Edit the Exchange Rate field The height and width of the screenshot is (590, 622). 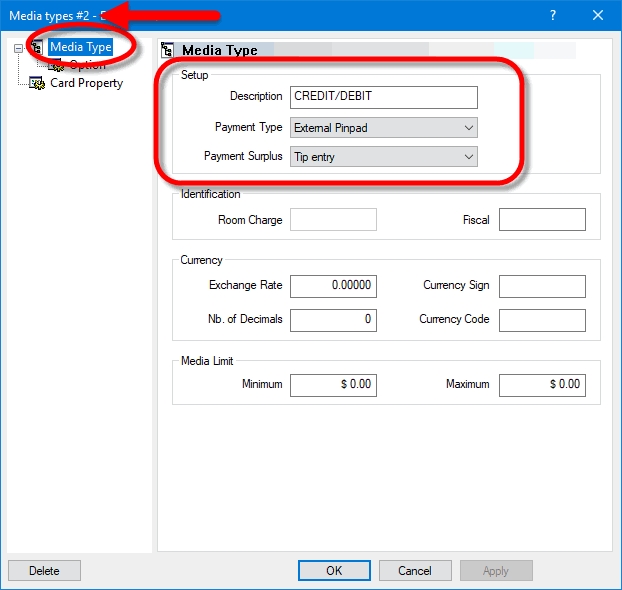[x=333, y=286]
